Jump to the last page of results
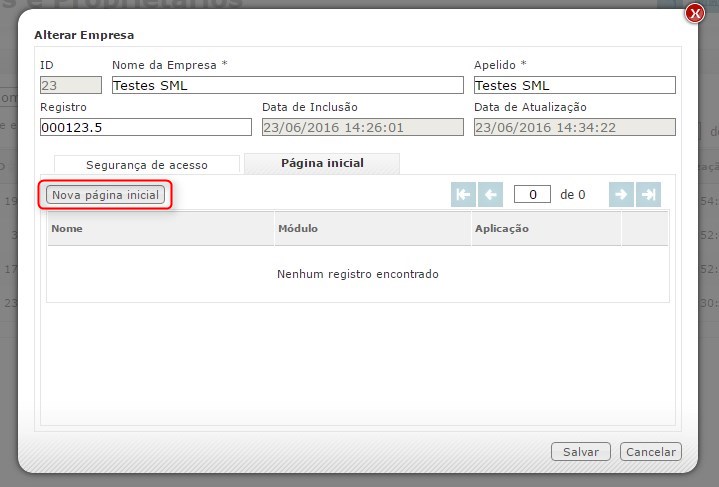This screenshot has height=487, width=719. pos(648,195)
